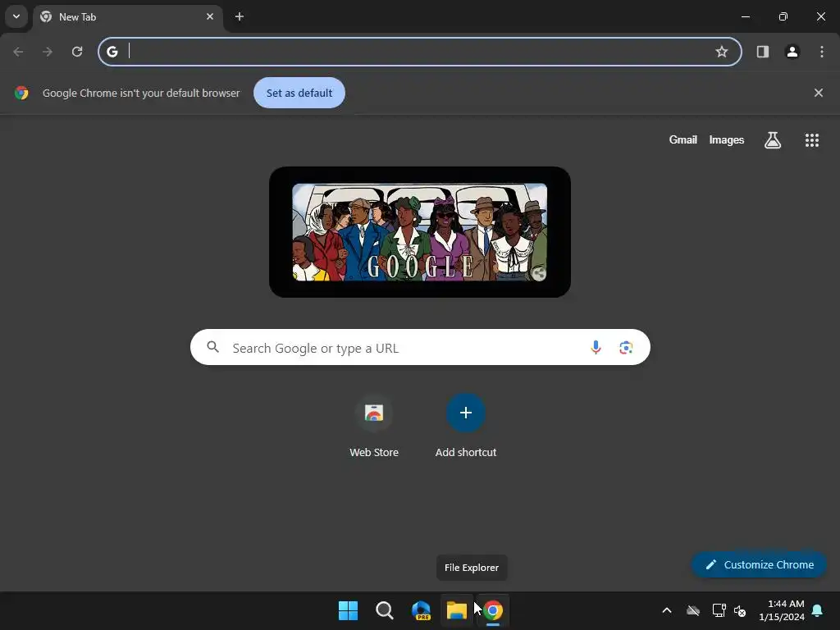Click Customize Chrome button
This screenshot has height=630, width=840.
pos(759,564)
